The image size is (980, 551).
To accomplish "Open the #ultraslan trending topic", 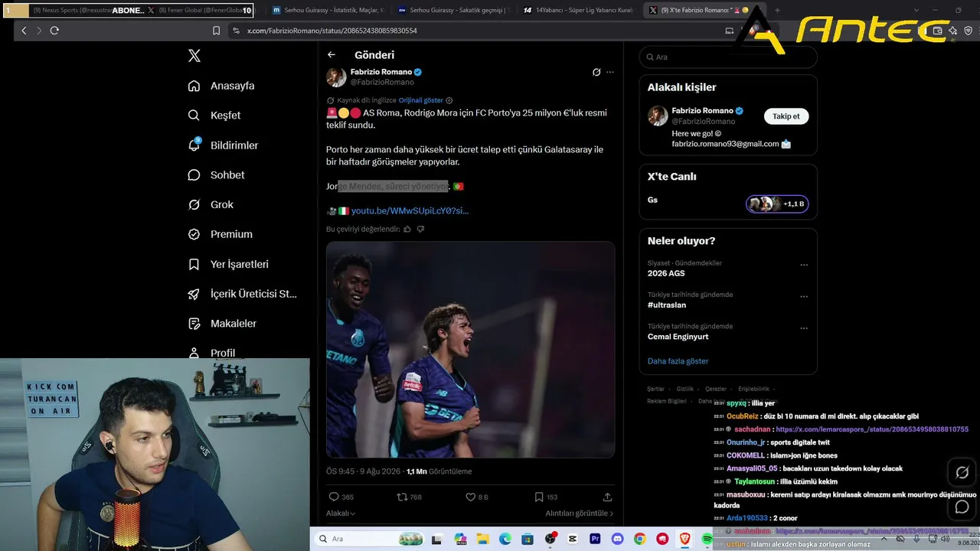I will (667, 305).
